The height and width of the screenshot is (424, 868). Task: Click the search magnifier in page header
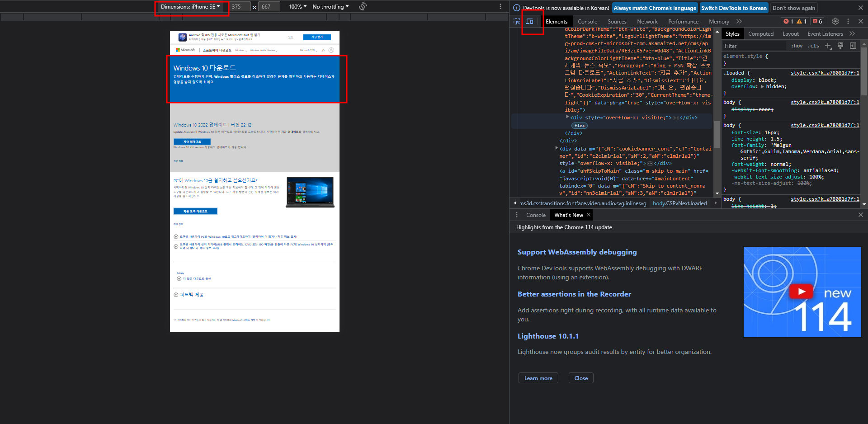tap(323, 50)
